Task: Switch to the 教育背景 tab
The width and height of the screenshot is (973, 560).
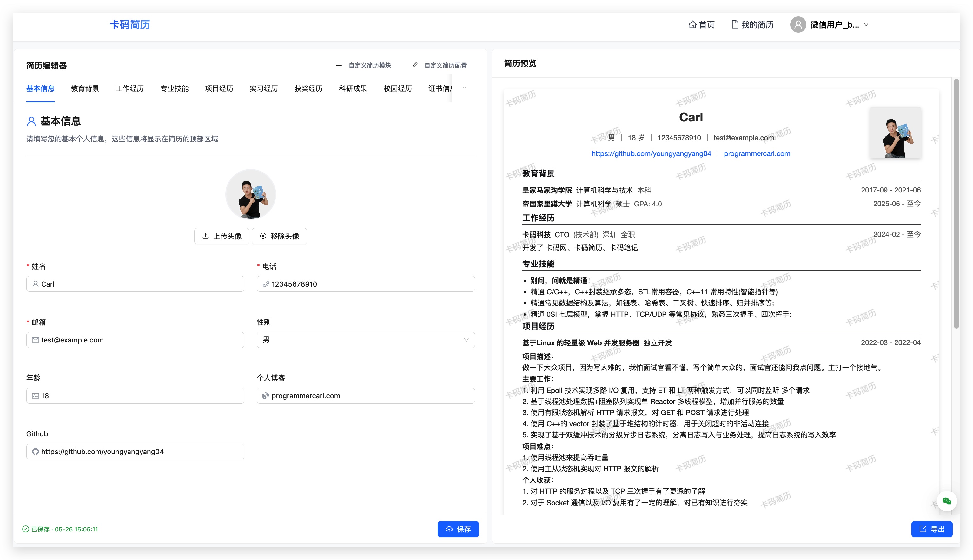Action: click(85, 88)
